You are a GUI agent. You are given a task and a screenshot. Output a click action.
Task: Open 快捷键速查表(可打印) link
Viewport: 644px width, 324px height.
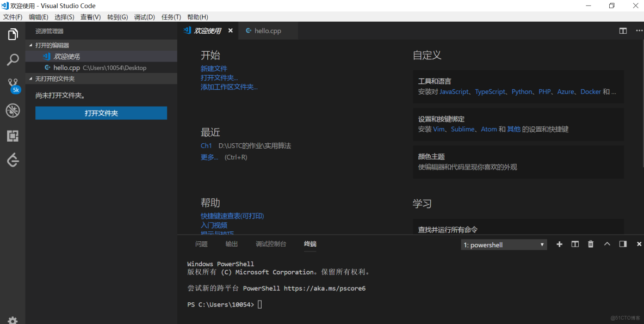[232, 216]
